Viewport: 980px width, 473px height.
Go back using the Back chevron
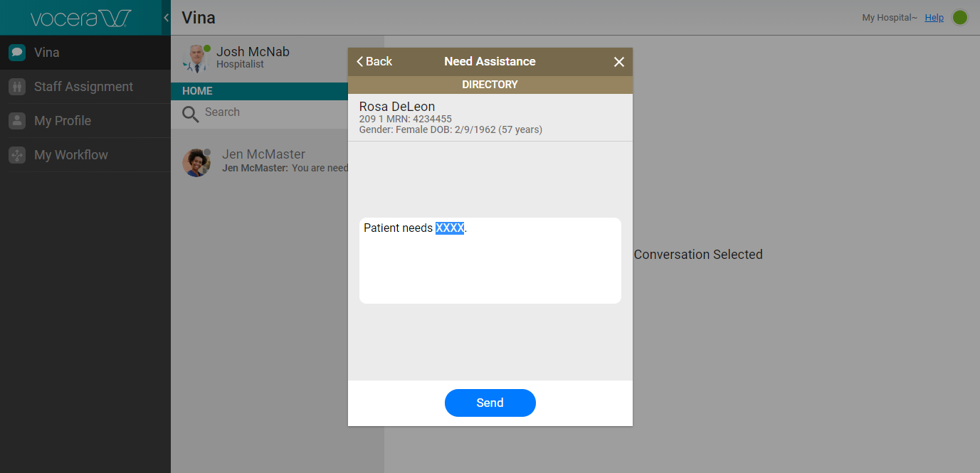(x=374, y=62)
